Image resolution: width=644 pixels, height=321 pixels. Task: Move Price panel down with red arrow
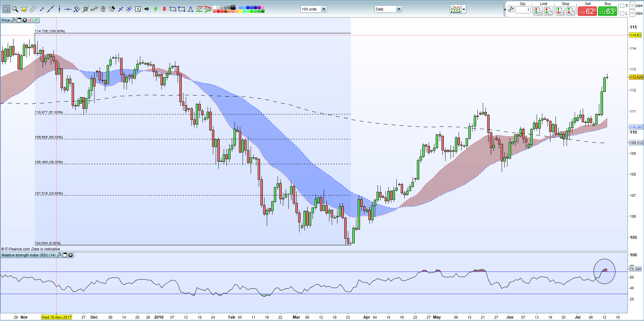[x=30, y=20]
